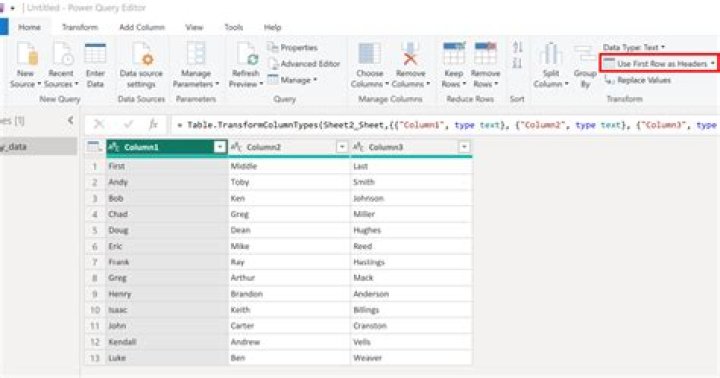This screenshot has width=720, height=378.
Task: Open the Data Type: Text dropdown
Action: [634, 47]
